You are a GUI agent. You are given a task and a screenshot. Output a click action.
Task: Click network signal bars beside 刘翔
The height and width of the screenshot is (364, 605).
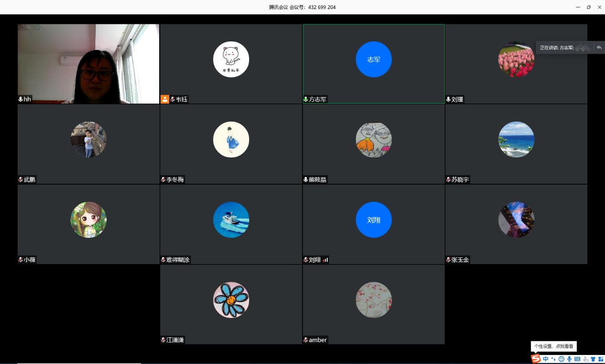(x=325, y=260)
